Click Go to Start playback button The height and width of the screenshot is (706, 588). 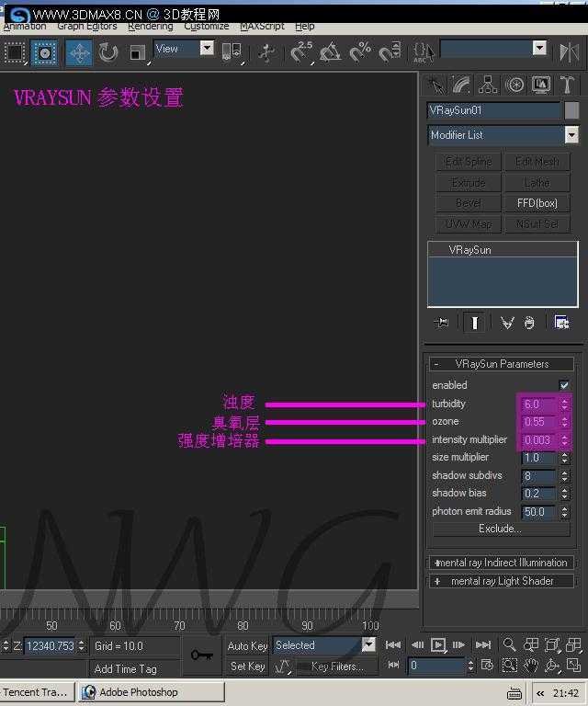(393, 645)
